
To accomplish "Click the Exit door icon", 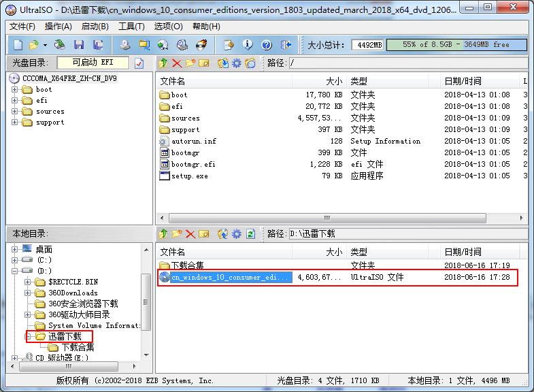I will 286,45.
